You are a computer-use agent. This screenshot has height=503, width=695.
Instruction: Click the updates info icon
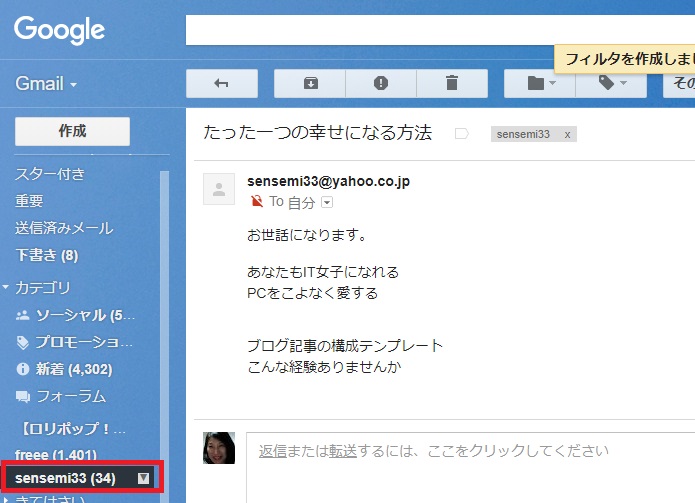click(x=23, y=369)
